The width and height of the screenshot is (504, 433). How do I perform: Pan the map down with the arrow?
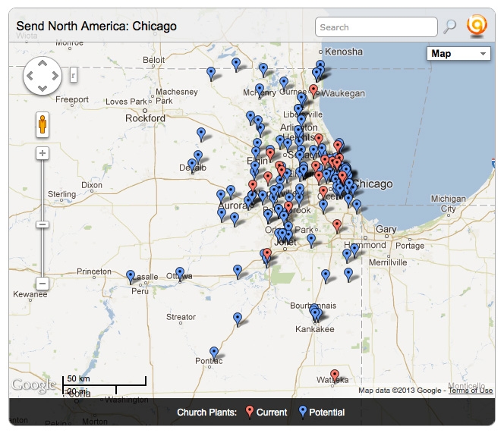pyautogui.click(x=43, y=88)
